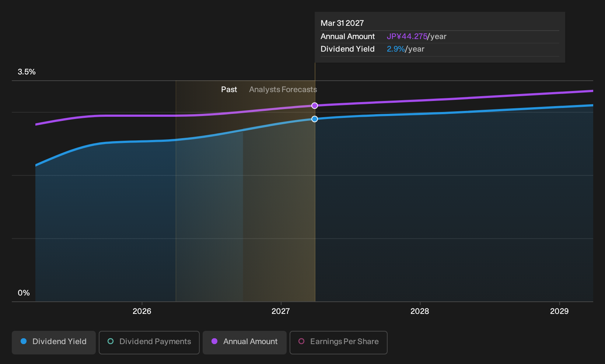
Task: Click the 2.9% dividend yield value
Action: (396, 49)
